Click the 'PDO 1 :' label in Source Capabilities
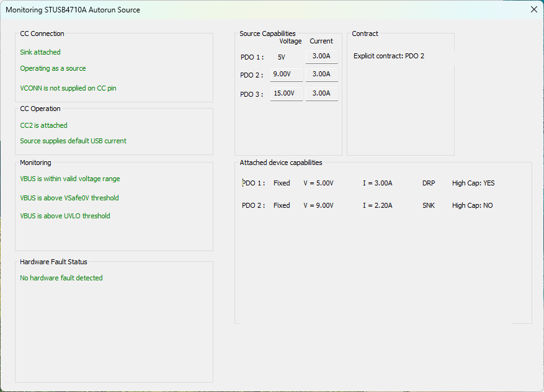 [x=252, y=57]
